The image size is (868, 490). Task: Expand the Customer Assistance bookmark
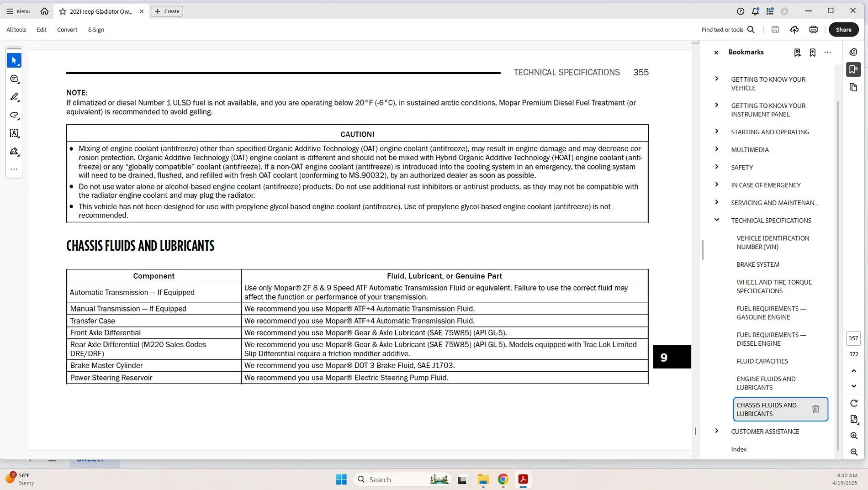[x=716, y=431]
